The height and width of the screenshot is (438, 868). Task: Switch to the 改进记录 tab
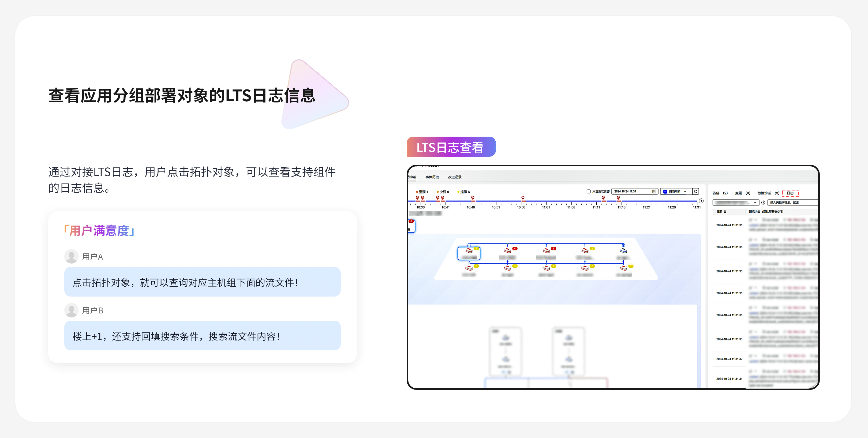point(455,177)
